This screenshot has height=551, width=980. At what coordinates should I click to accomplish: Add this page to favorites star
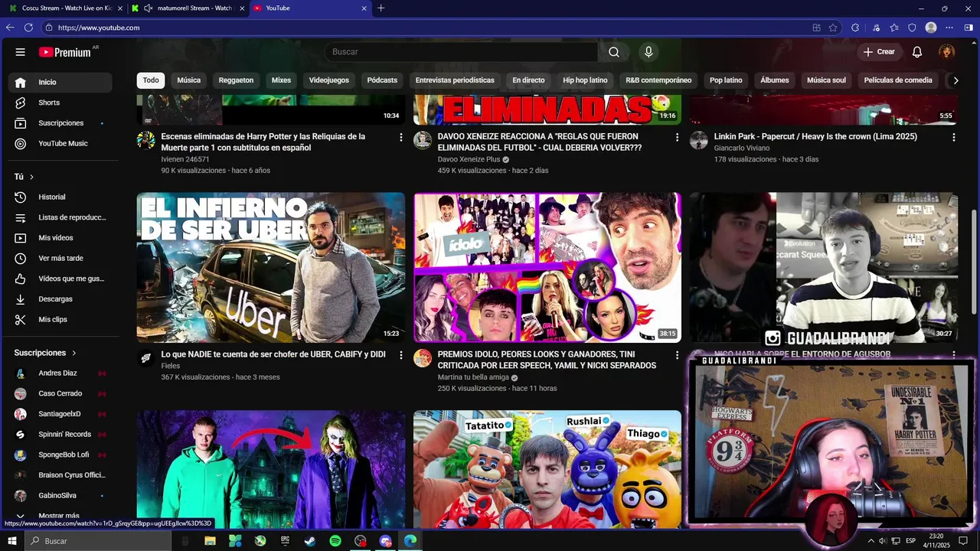(x=833, y=28)
